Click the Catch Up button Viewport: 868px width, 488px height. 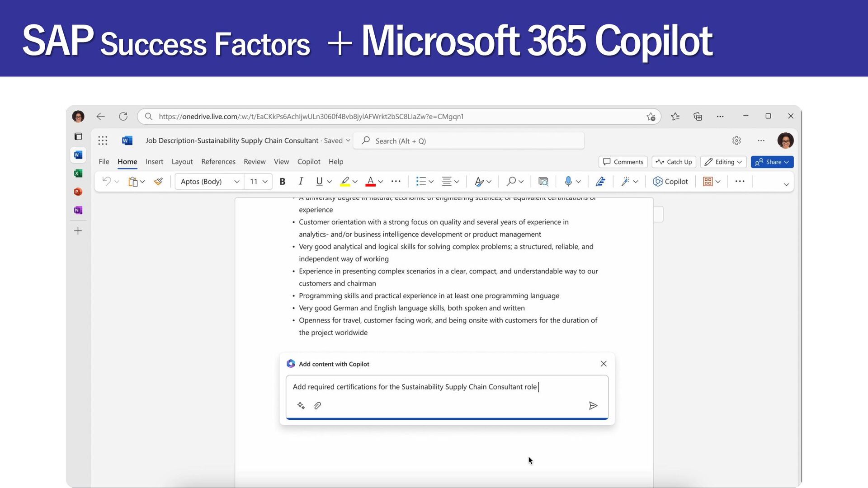pyautogui.click(x=674, y=162)
